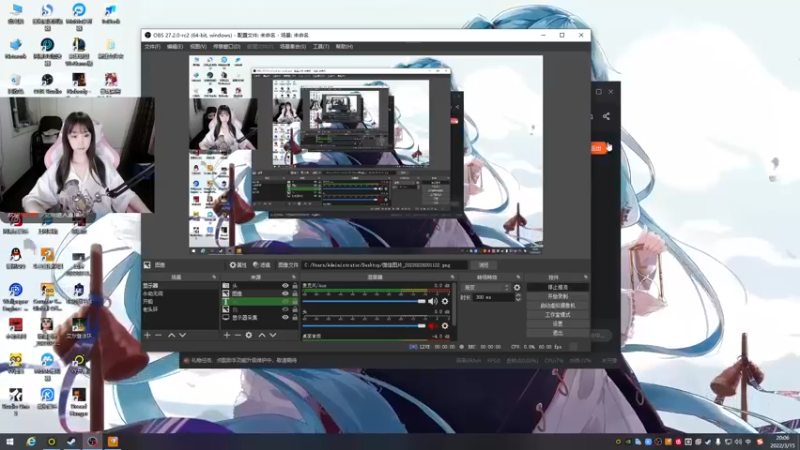
Task: Open the Windows Start menu
Action: 10,441
